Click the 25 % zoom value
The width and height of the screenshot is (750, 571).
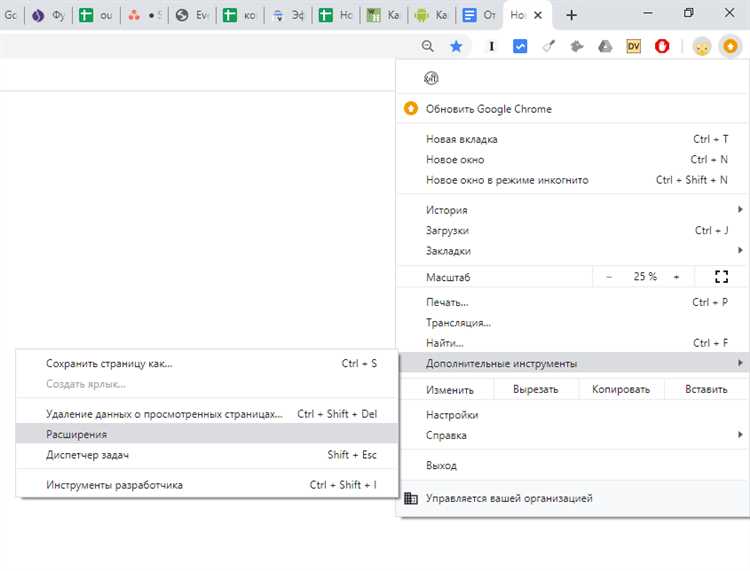click(645, 276)
